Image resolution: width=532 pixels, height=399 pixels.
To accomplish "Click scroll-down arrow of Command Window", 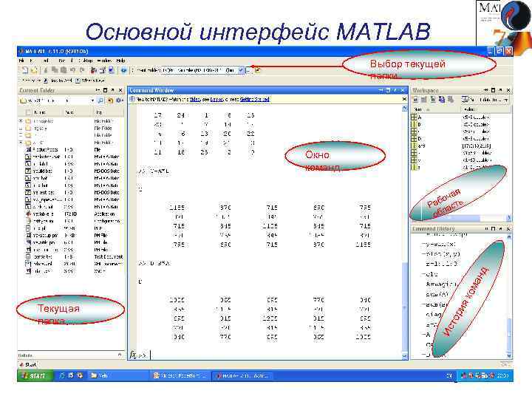I will coord(404,356).
